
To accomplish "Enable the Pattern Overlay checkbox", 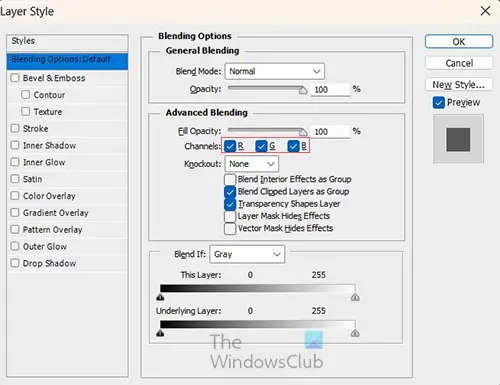I will (x=15, y=229).
